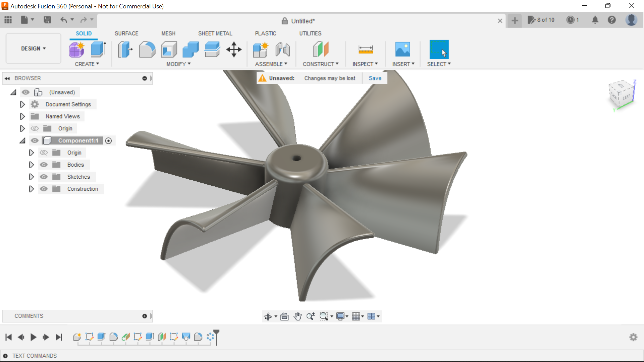Image resolution: width=644 pixels, height=362 pixels.
Task: Click the Insert image icon
Action: click(403, 50)
